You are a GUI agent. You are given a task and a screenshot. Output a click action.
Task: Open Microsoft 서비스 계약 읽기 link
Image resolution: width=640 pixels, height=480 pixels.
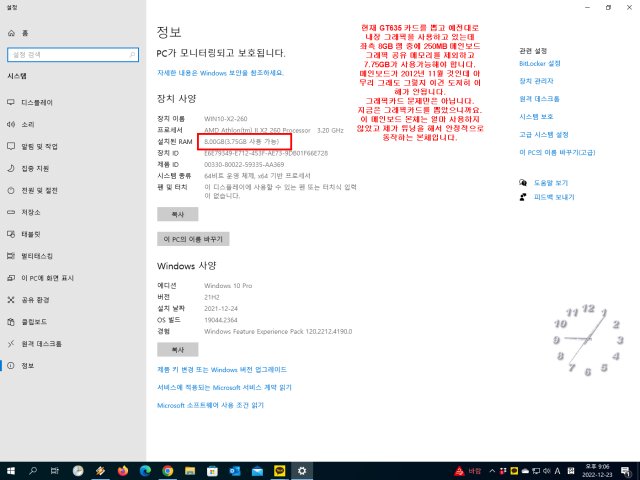pyautogui.click(x=224, y=388)
